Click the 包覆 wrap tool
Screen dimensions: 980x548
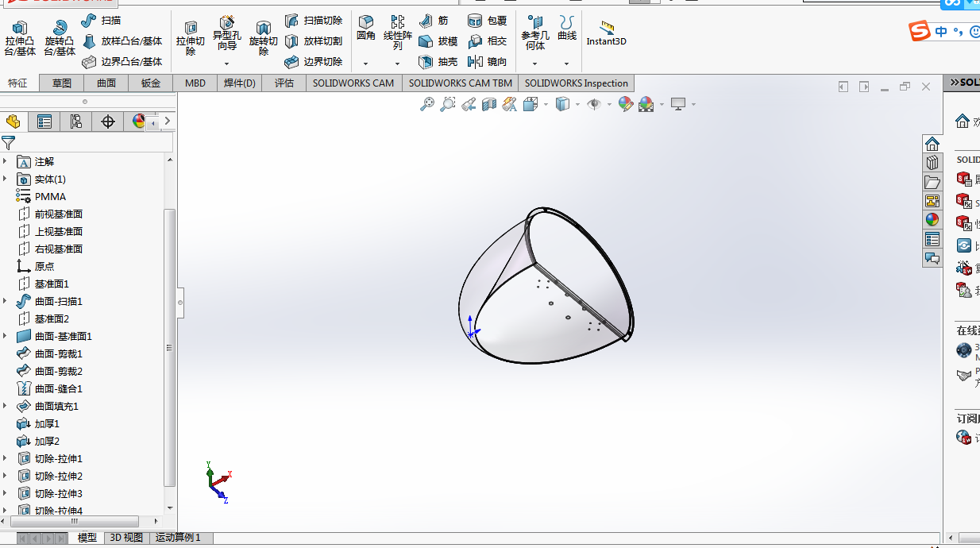click(x=487, y=21)
